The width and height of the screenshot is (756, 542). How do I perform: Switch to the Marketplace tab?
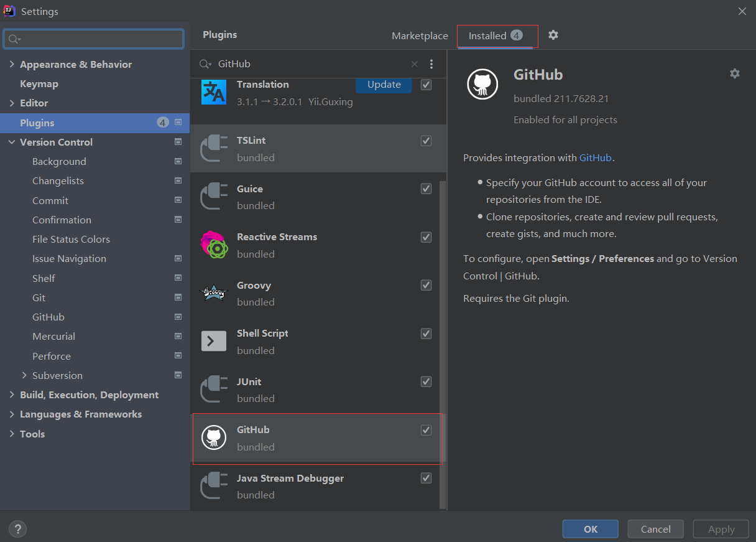(x=420, y=35)
